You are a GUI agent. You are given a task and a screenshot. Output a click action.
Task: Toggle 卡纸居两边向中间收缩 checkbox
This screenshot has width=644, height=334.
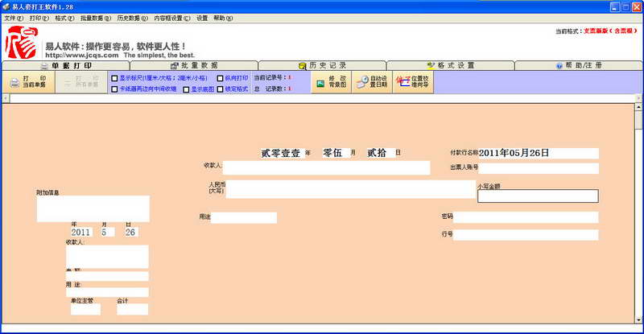114,89
